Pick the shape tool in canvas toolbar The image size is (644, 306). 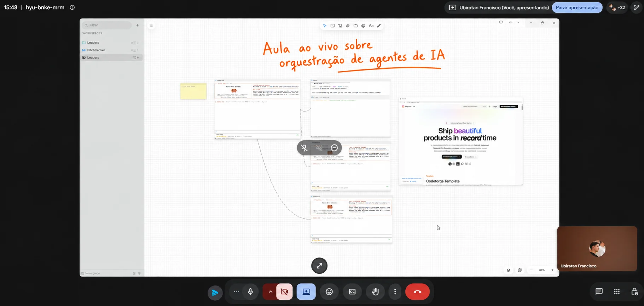[x=340, y=26]
